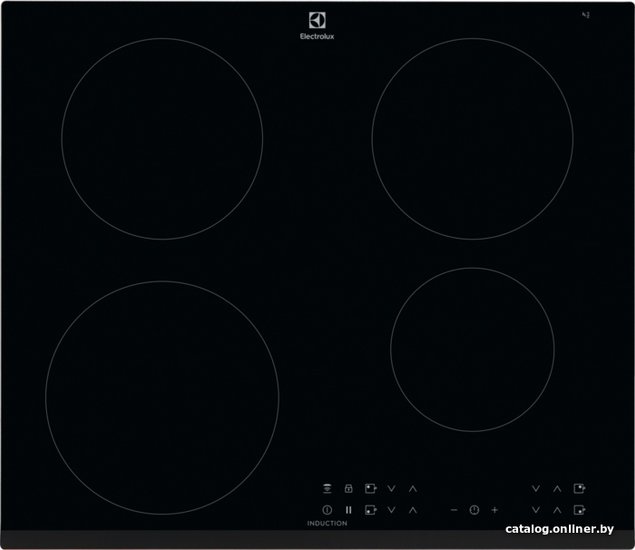
Task: Raise heat with front-left zone up arrow
Action: pos(413,510)
